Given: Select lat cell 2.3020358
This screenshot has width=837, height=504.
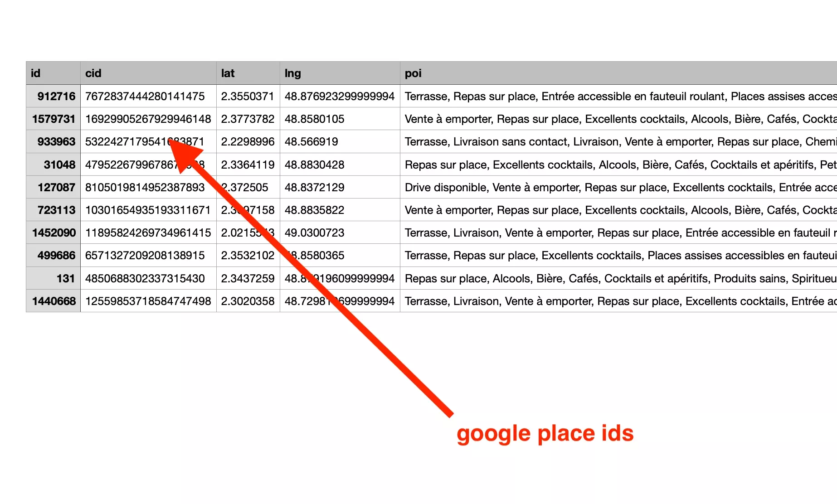Looking at the screenshot, I should click(248, 301).
